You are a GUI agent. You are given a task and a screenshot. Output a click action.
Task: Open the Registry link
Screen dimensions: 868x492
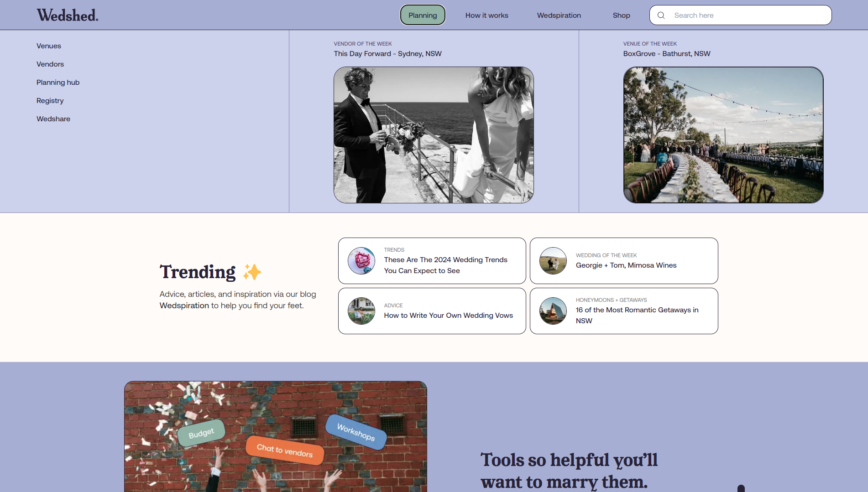coord(50,101)
